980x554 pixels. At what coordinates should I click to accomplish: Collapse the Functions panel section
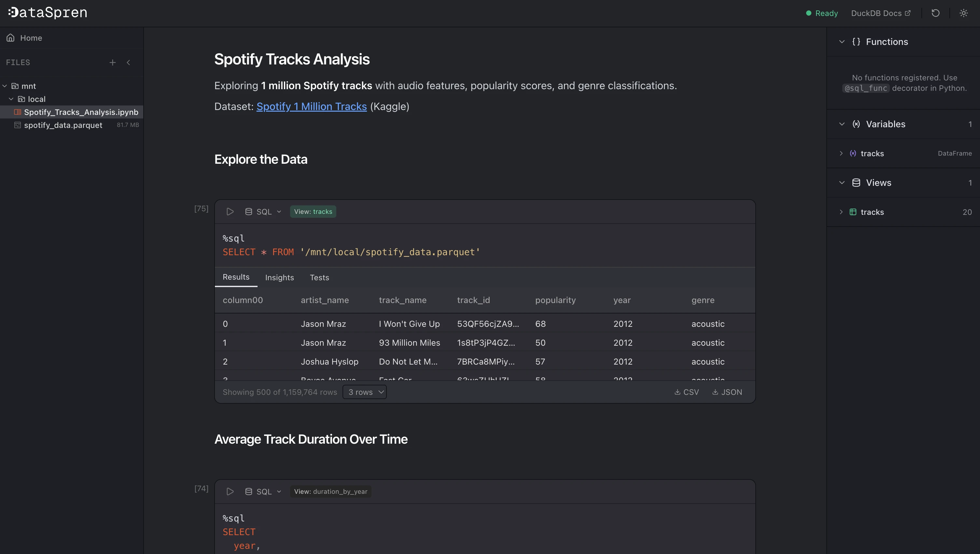tap(842, 42)
